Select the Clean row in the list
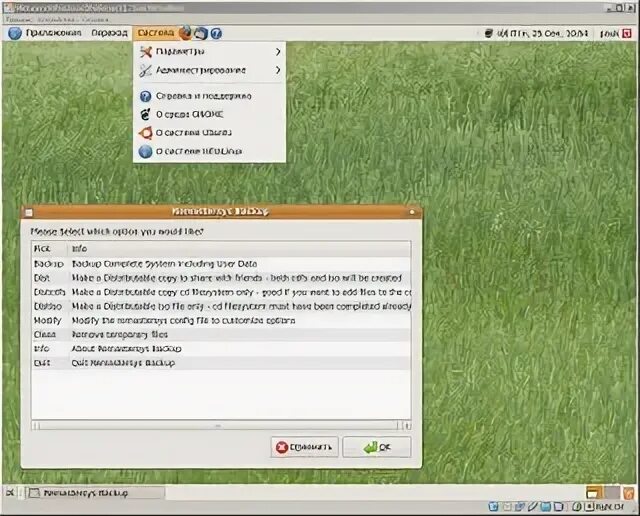The height and width of the screenshot is (516, 640). [x=221, y=334]
